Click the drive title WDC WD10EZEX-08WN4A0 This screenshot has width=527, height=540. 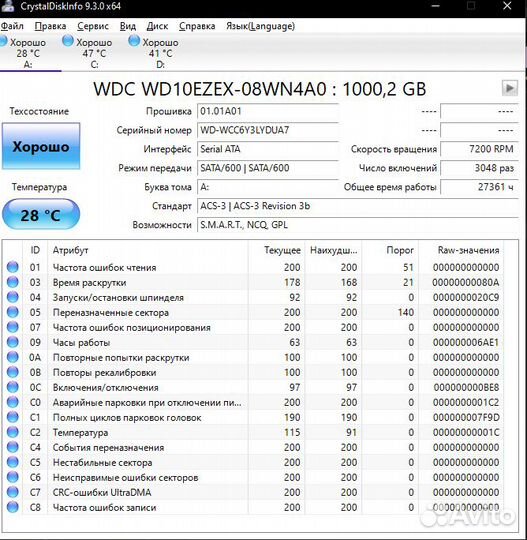[210, 89]
